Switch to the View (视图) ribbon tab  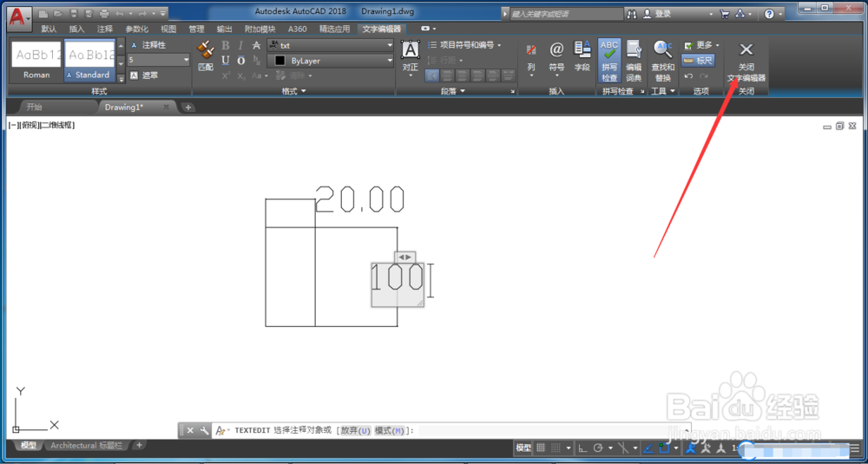click(x=168, y=29)
